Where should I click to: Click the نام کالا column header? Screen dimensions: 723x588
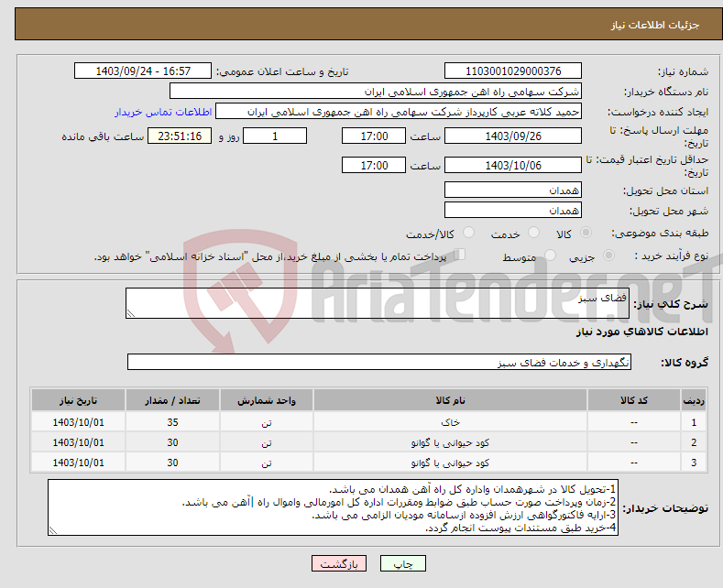pos(450,400)
